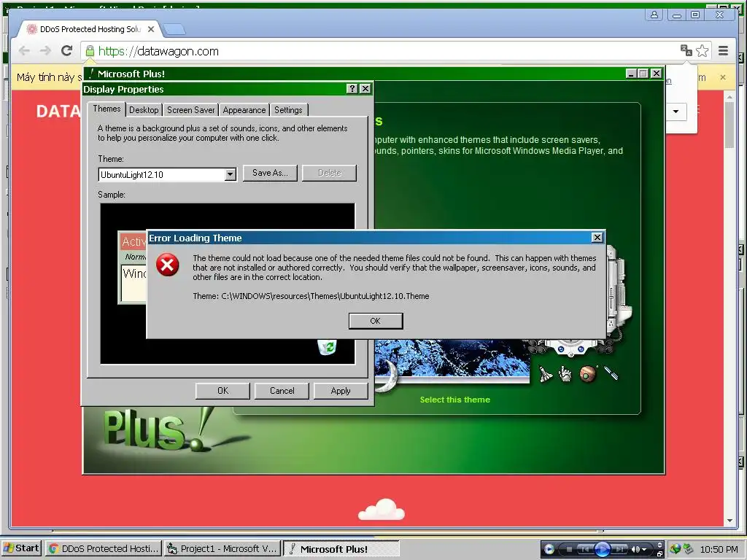Switch to the Desktop tab in Display Properties
This screenshot has width=747, height=560.
144,110
